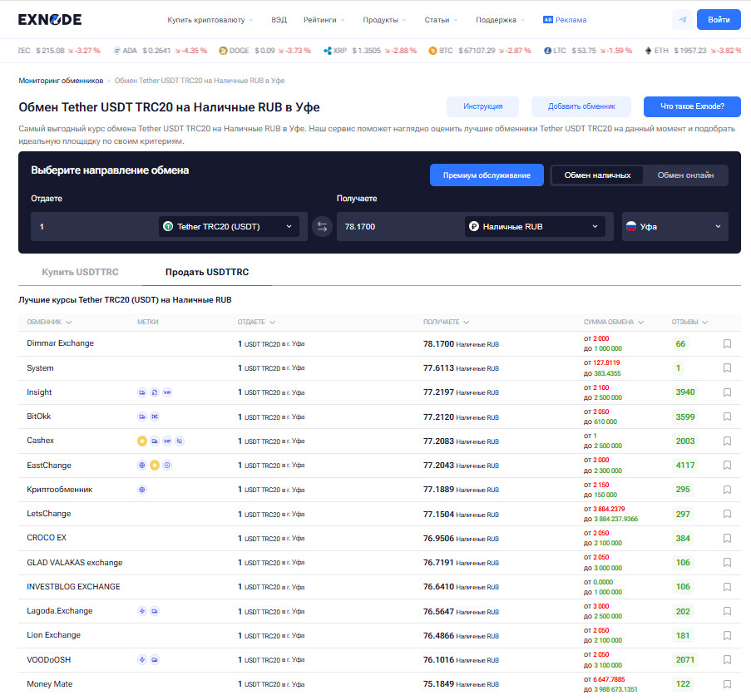Click the BTC coin icon in ticker
Image resolution: width=751 pixels, height=700 pixels.
coord(432,51)
